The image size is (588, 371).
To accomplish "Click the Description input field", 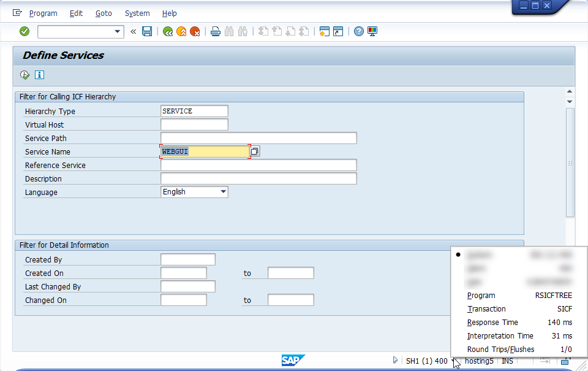I will tap(258, 178).
